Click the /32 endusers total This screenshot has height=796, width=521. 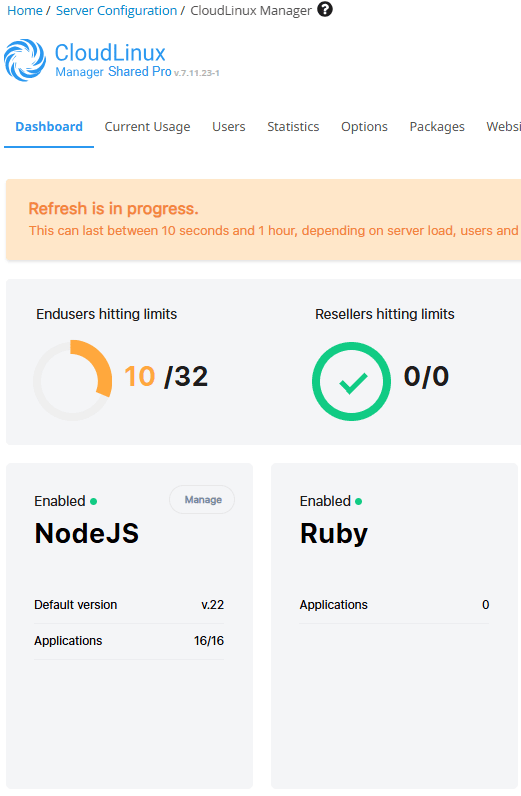tap(186, 377)
